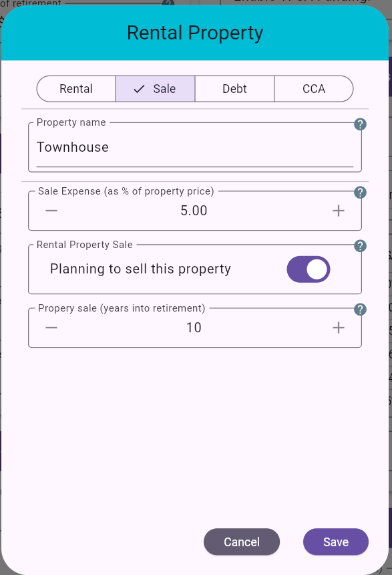The height and width of the screenshot is (575, 392).
Task: Cancel the Rental Property dialog
Action: pos(242,542)
